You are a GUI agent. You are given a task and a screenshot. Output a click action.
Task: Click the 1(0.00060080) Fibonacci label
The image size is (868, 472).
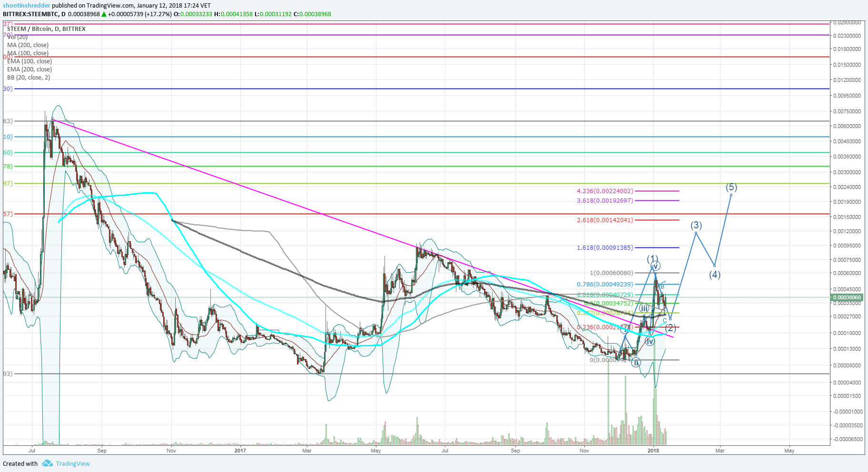pyautogui.click(x=612, y=273)
